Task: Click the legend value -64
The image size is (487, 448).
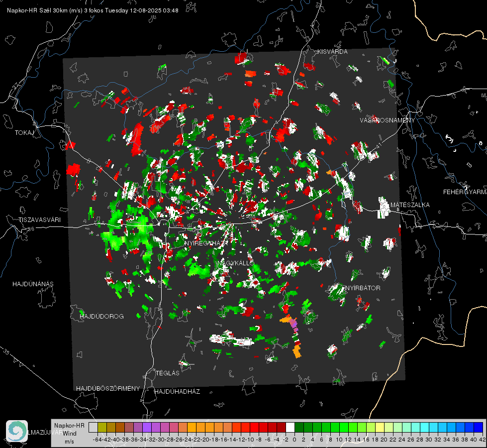Action: coord(97,440)
